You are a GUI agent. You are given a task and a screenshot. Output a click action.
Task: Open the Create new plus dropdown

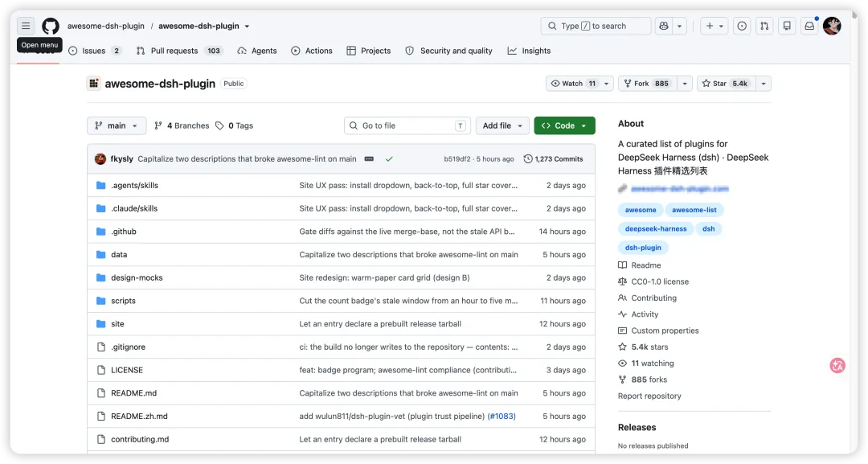pyautogui.click(x=714, y=26)
